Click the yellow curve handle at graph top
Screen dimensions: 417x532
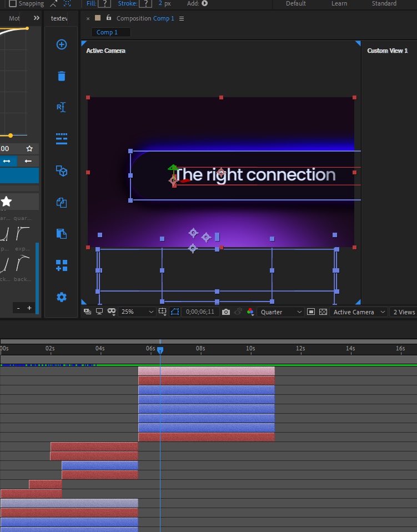pos(27,28)
